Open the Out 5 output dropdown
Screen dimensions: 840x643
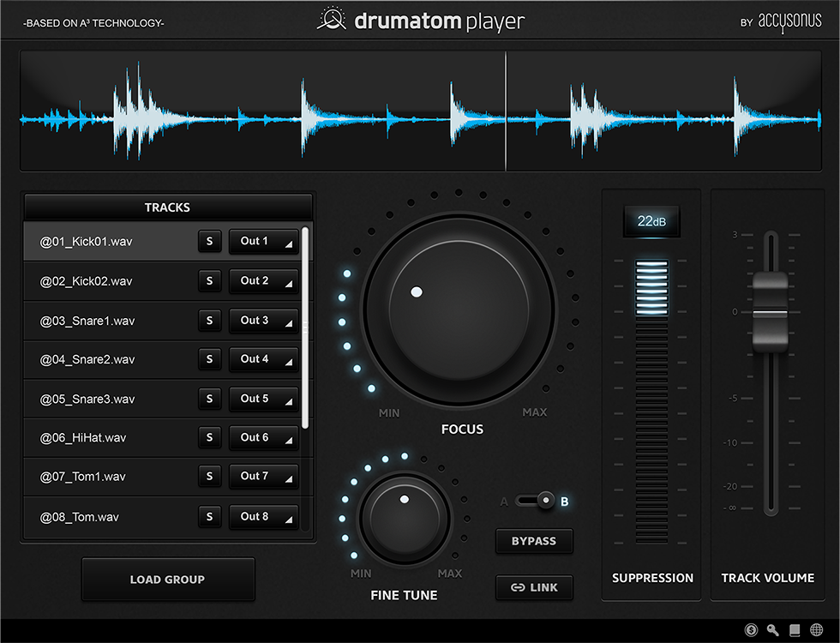click(x=264, y=399)
